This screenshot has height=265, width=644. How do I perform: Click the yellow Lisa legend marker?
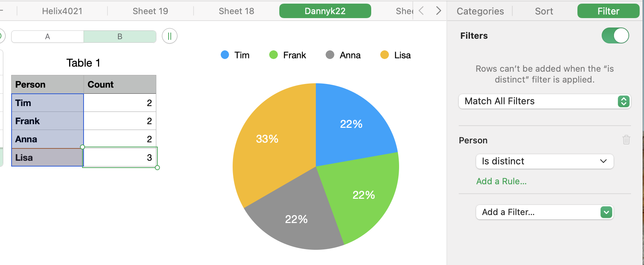tap(385, 55)
